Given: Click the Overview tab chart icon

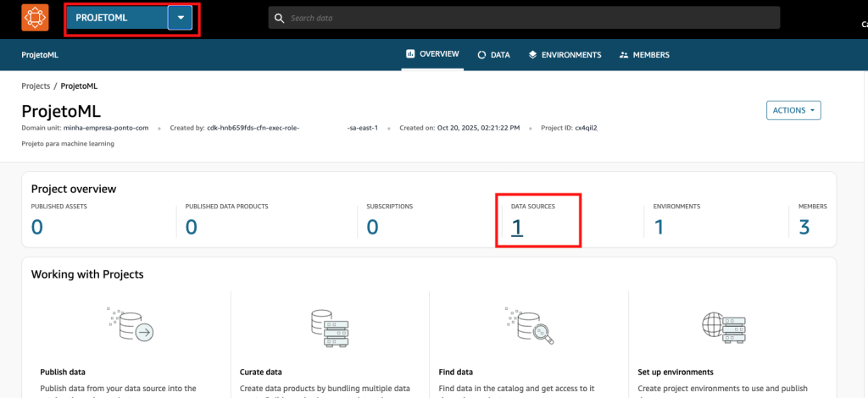Looking at the screenshot, I should 410,54.
